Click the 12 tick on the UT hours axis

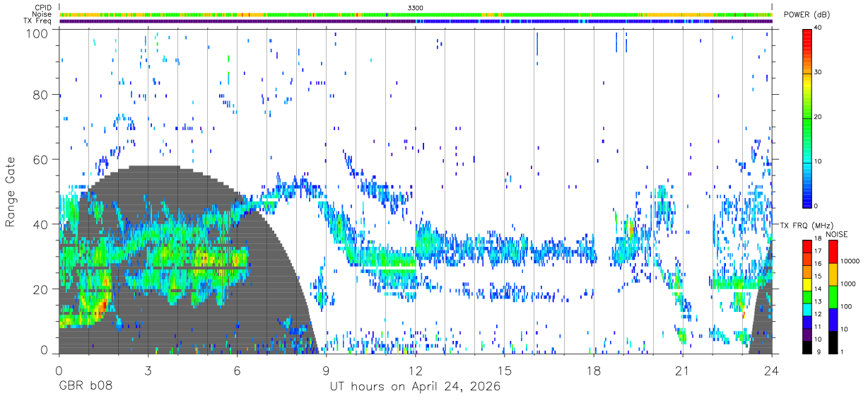pyautogui.click(x=416, y=369)
